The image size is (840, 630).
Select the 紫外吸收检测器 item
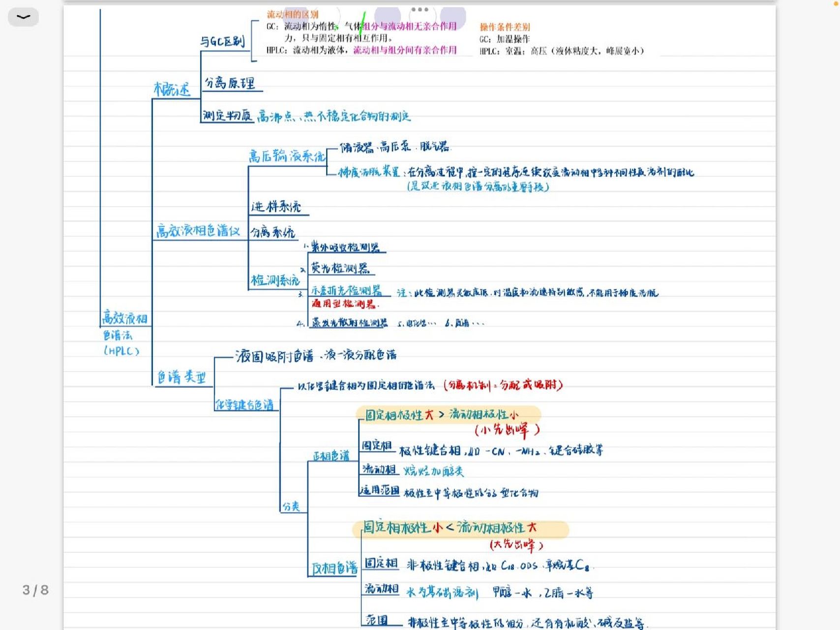coord(345,247)
